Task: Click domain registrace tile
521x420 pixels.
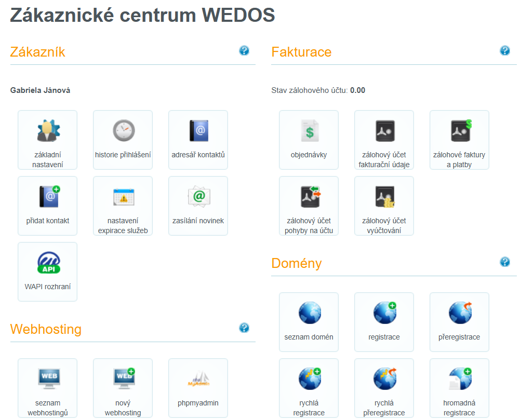Action: tap(384, 322)
